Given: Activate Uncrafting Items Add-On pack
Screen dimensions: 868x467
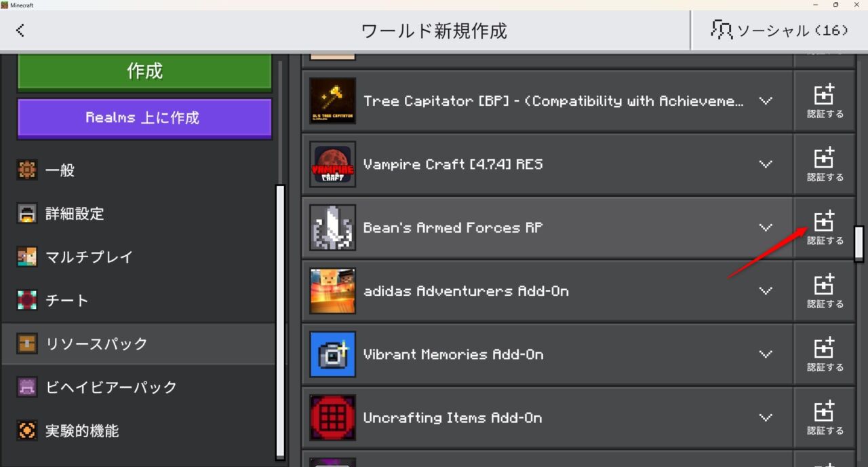Looking at the screenshot, I should 825,417.
